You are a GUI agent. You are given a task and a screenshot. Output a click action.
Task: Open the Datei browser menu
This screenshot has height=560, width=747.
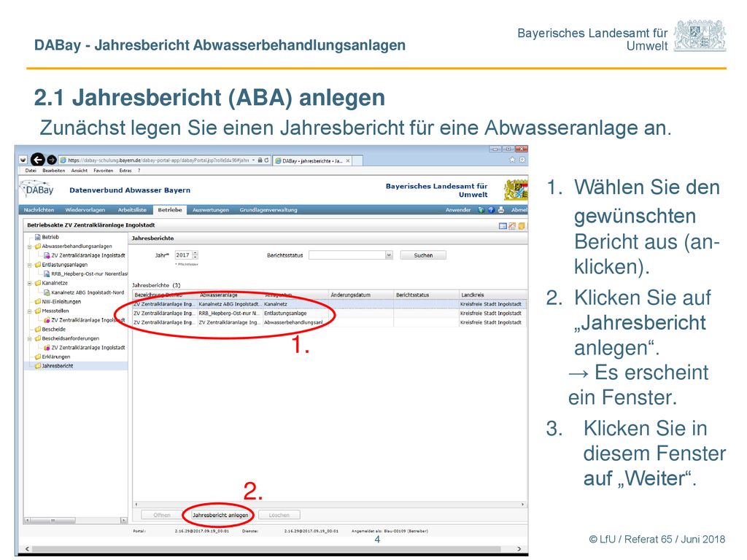(x=31, y=171)
